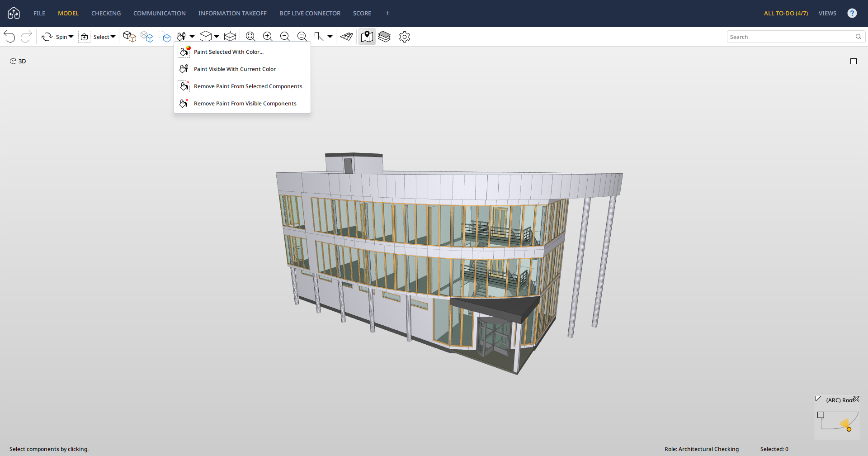Click the grey-and-blue wireframe cubes icon
The image size is (868, 456).
[x=147, y=37]
